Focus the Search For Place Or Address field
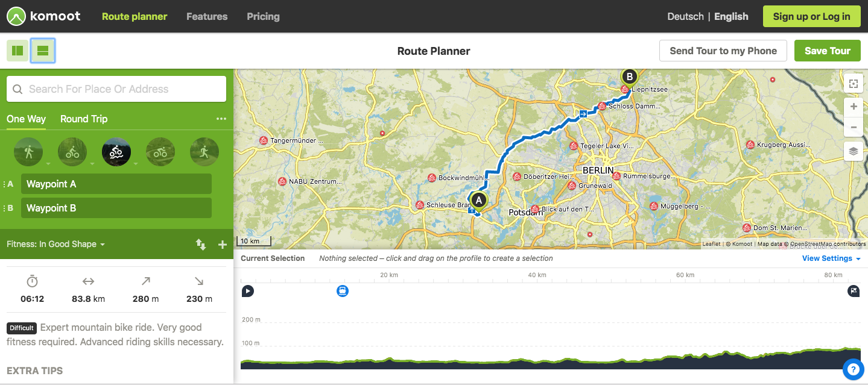Screen dimensions: 868x385 coord(116,89)
